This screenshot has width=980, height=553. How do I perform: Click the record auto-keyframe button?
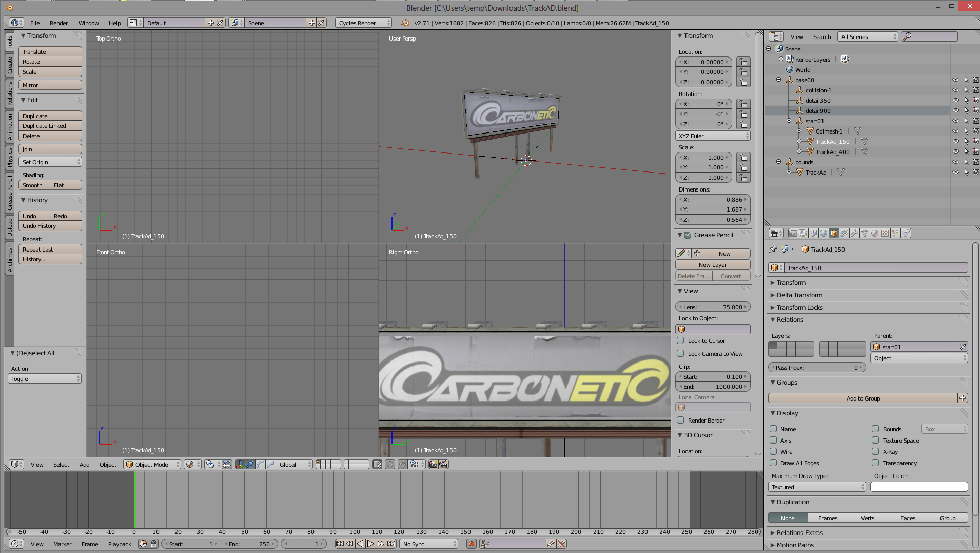click(472, 544)
